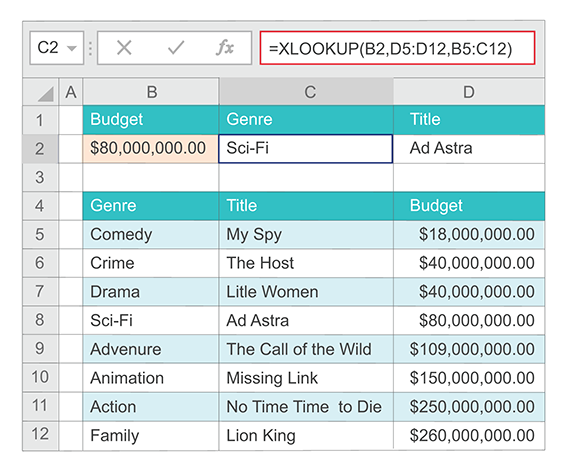Click the Title header cell in row 4

coord(306,206)
